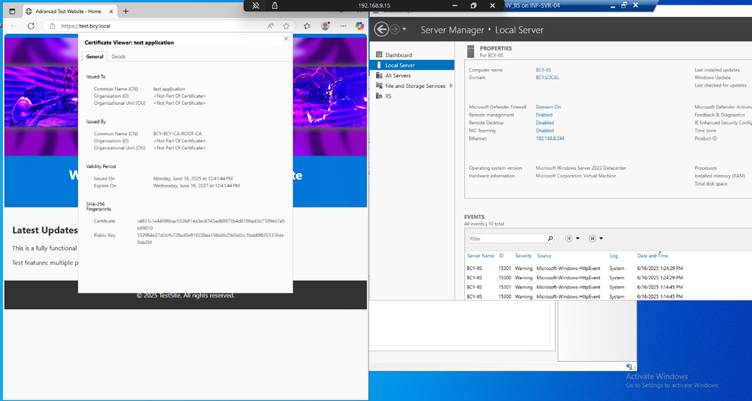Select the General tab in Certificate Viewer

94,57
